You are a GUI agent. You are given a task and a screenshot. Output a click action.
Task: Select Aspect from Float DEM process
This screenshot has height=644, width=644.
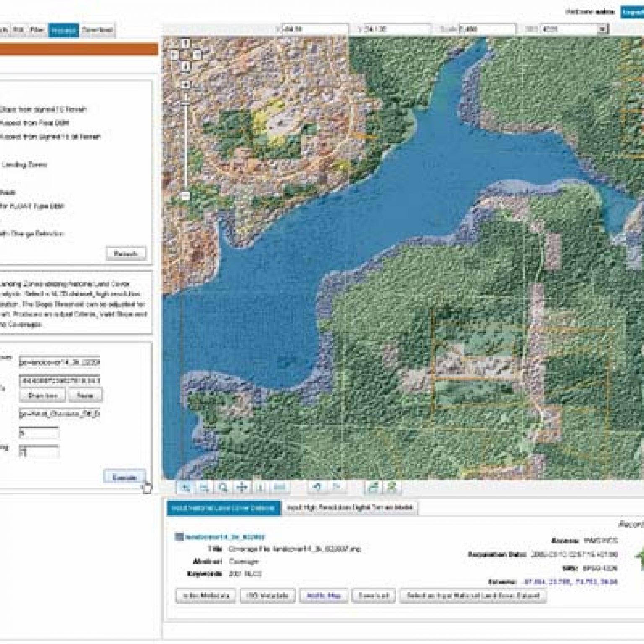click(x=34, y=123)
